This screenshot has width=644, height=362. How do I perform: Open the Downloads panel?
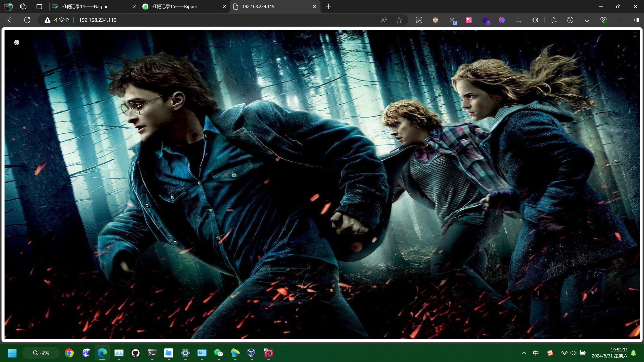click(587, 20)
